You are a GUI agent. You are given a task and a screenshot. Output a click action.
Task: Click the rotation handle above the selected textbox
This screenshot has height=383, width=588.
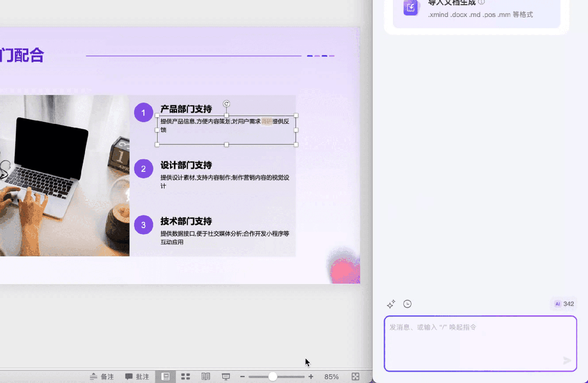click(226, 103)
